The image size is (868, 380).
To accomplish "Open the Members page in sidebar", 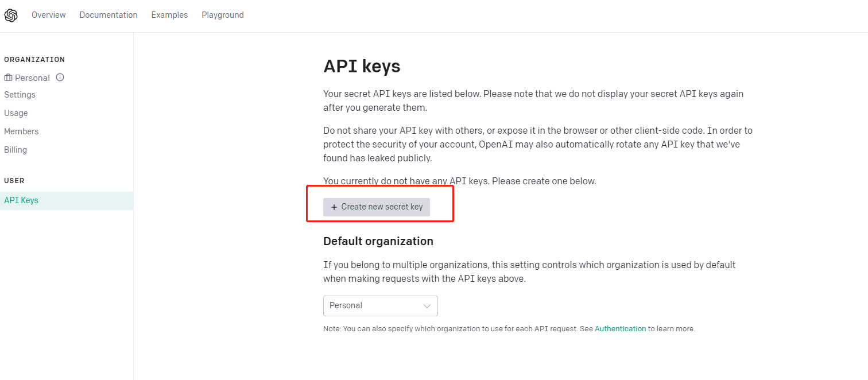I will coord(21,131).
